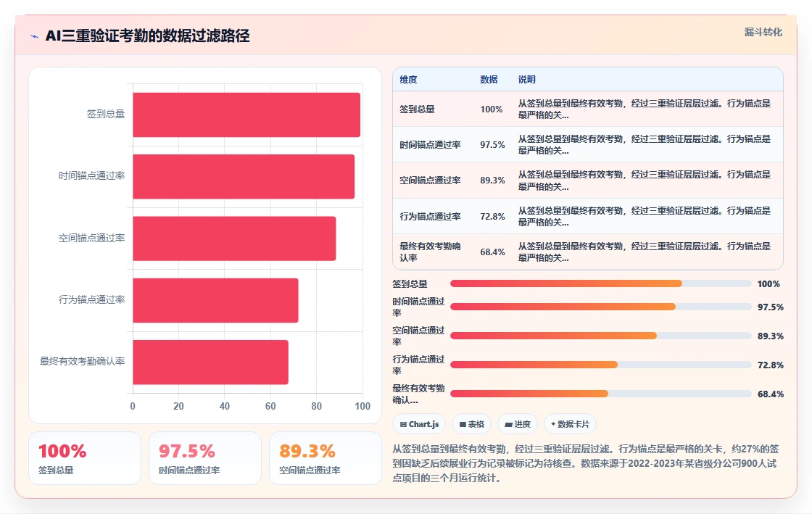Click the 时间锚点通过率 y-axis label in the chart

click(91, 176)
